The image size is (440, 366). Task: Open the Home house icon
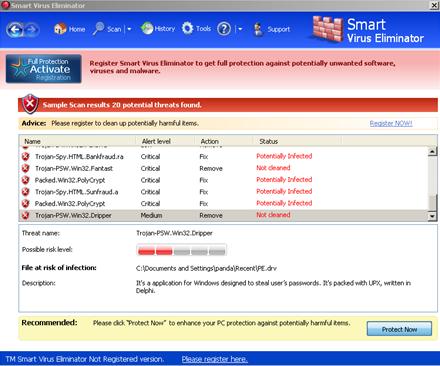(x=60, y=29)
